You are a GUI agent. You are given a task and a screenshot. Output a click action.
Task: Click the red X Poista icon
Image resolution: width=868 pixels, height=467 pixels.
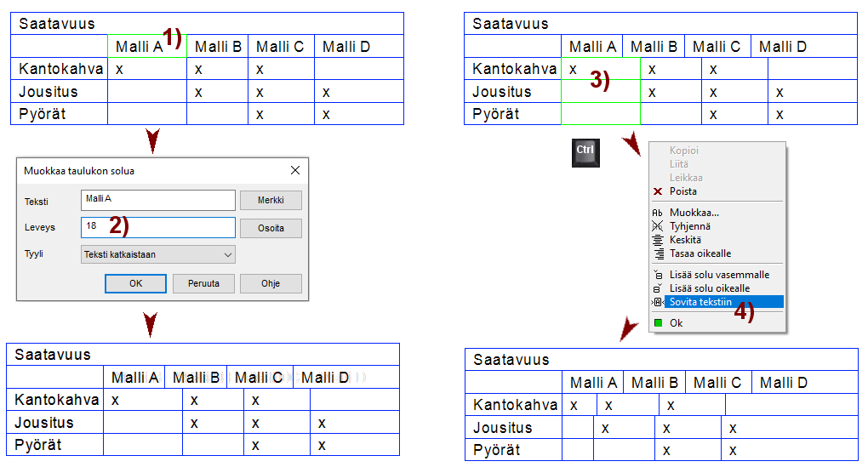point(657,191)
